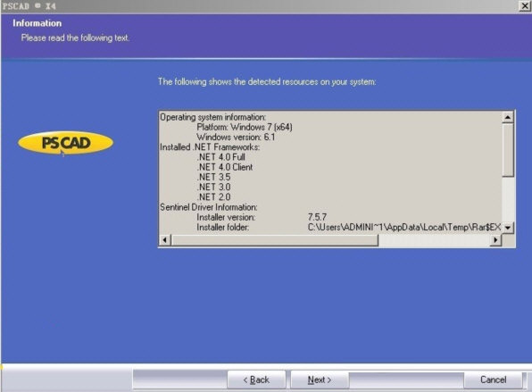This screenshot has width=532, height=392.
Task: Click the '.NET 2.0' entry
Action: [x=213, y=197]
